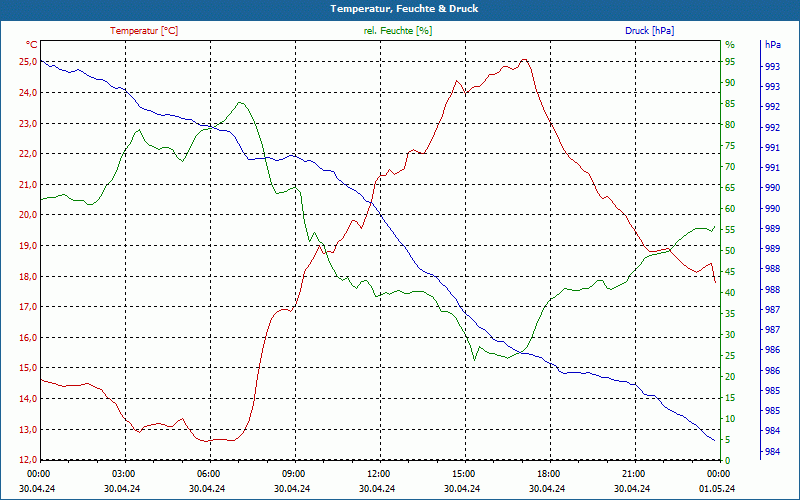This screenshot has width=800, height=500.
Task: Click the '°C' unit label on the temperature axis
Action: tap(32, 45)
